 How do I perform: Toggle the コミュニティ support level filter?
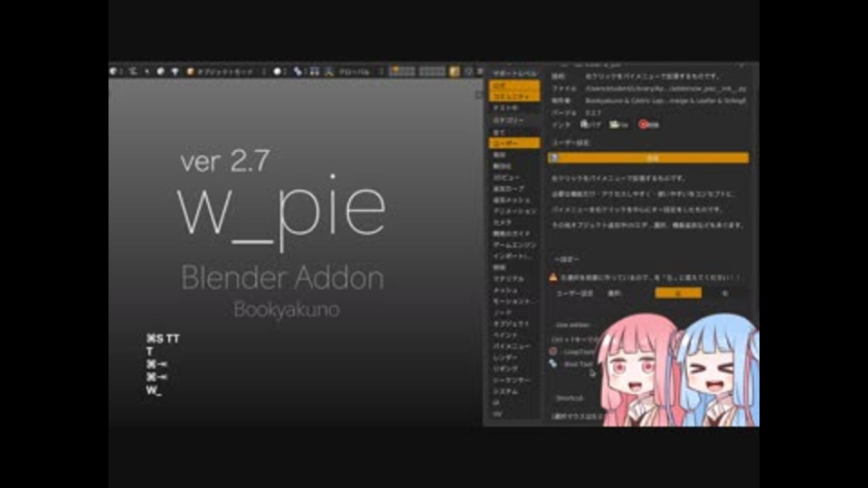(x=514, y=96)
